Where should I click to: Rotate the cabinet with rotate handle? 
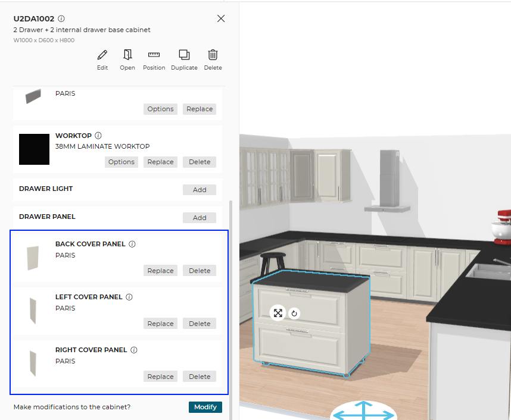click(x=294, y=314)
